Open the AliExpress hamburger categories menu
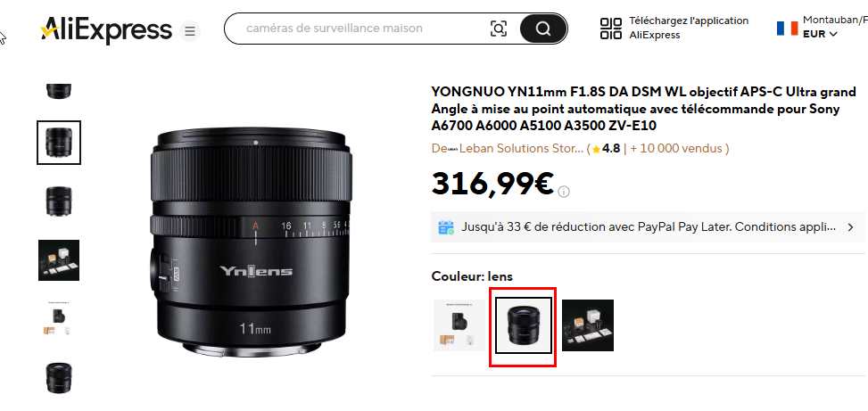The image size is (868, 411). (190, 31)
